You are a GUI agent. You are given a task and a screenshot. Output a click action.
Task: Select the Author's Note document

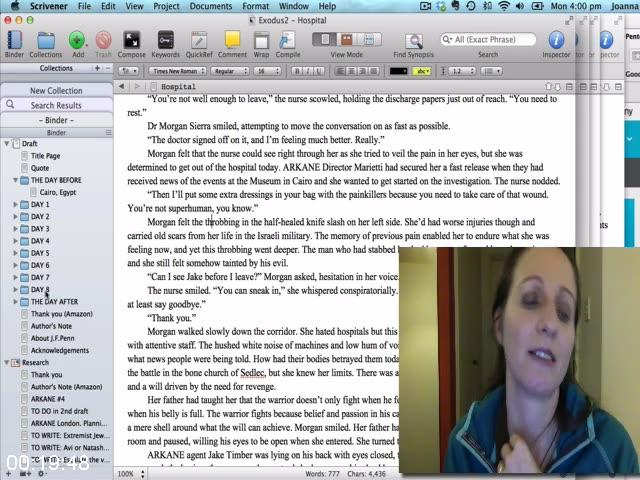[x=51, y=326]
